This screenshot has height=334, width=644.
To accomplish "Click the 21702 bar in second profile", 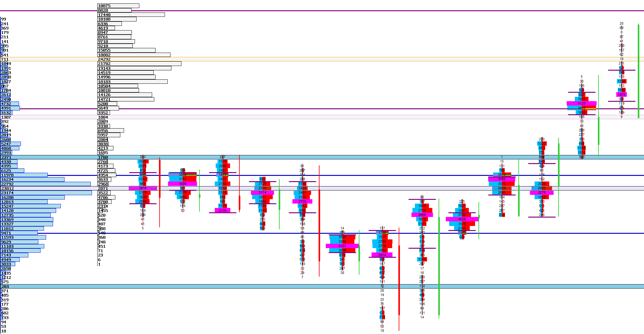I will click(x=139, y=64).
